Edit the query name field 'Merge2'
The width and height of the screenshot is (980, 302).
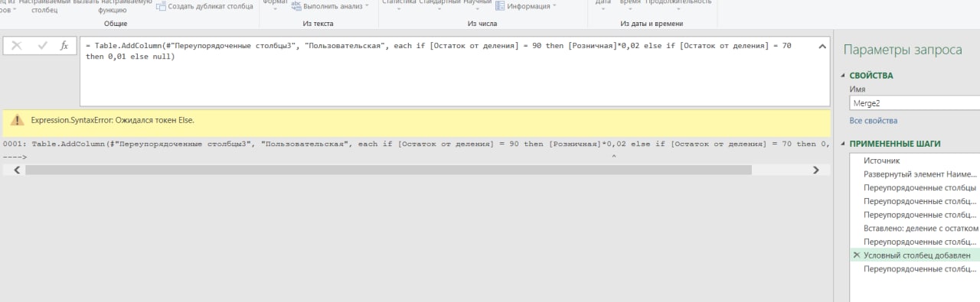pyautogui.click(x=915, y=102)
